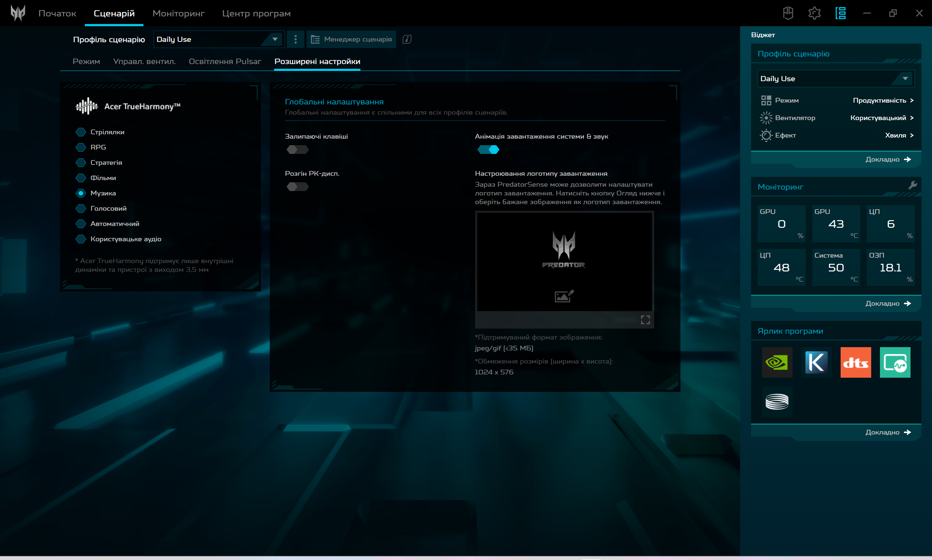This screenshot has width=932, height=560.
Task: Open the Профіль сценарію Daily Use dropdown
Action: click(x=218, y=39)
